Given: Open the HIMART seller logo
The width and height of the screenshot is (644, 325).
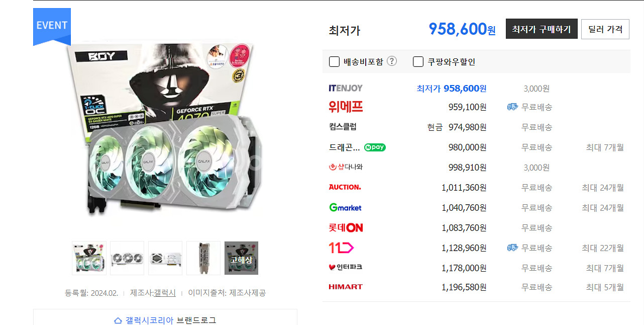Looking at the screenshot, I should click(345, 287).
